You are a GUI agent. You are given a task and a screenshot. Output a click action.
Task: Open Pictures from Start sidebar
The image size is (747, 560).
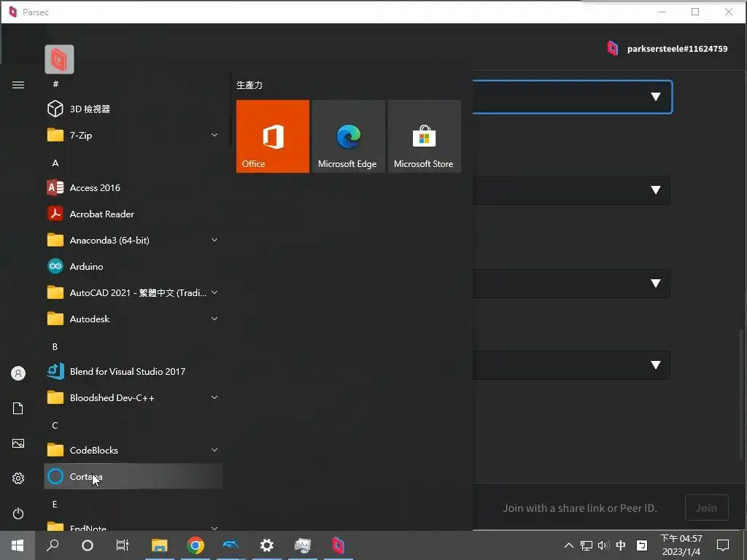coord(18,443)
